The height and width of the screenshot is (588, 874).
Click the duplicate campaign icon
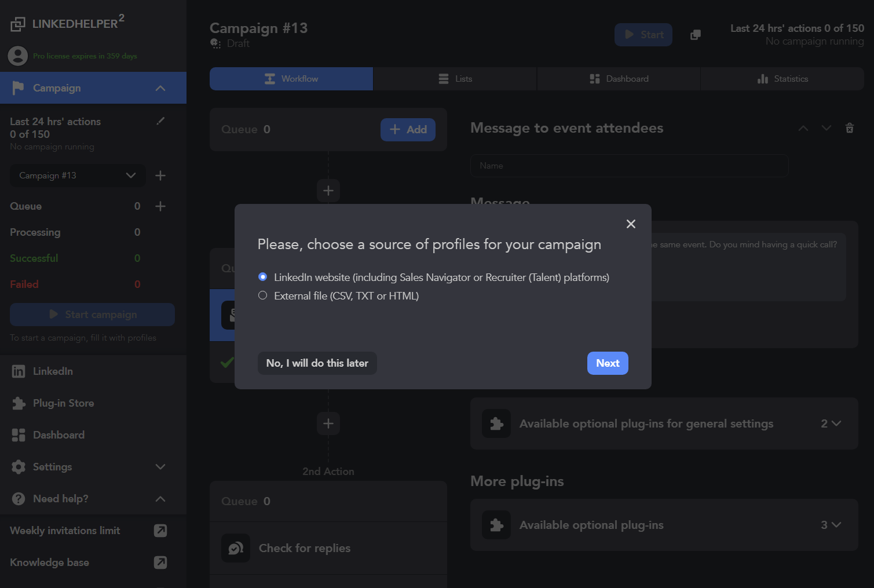[x=696, y=35]
